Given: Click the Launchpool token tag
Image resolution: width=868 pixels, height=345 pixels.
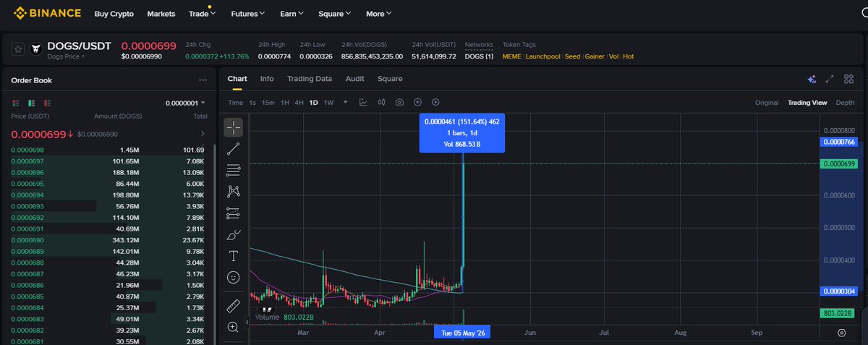Looking at the screenshot, I should coord(543,56).
